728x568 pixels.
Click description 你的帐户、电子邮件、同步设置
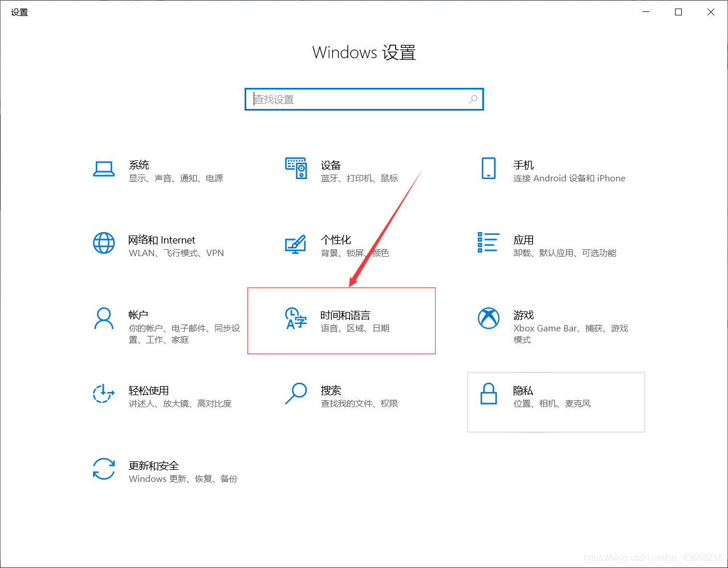pyautogui.click(x=185, y=334)
